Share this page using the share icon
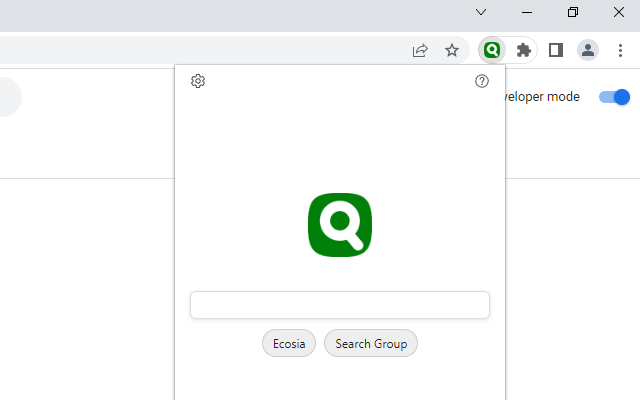This screenshot has width=640, height=400. [420, 50]
